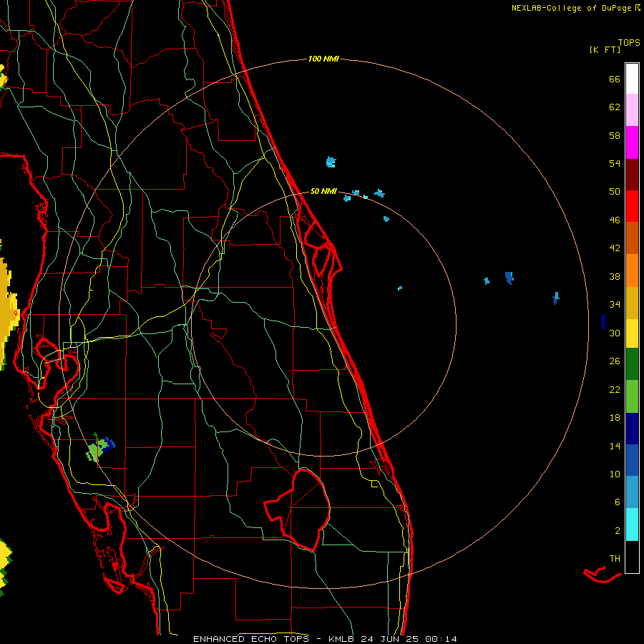The image size is (644, 644).
Task: Select the yellow legend swatch
Action: (632, 333)
